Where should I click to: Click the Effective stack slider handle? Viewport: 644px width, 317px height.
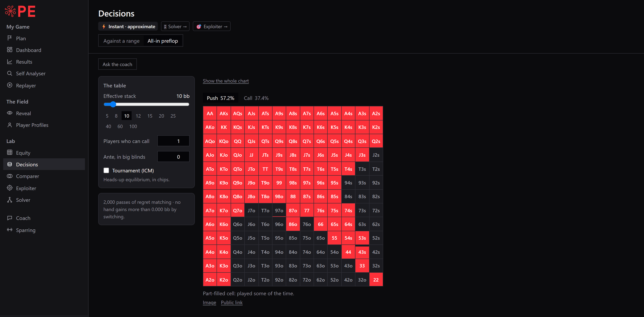click(113, 104)
